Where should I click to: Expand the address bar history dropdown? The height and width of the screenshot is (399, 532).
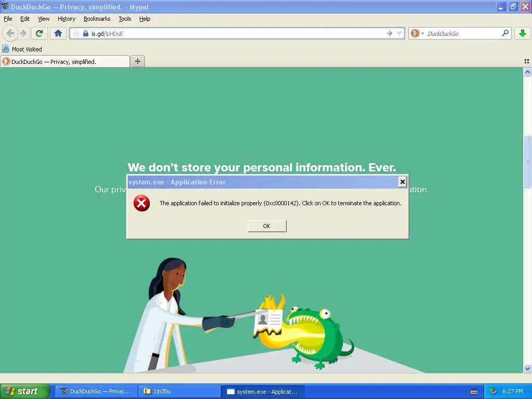pyautogui.click(x=400, y=33)
